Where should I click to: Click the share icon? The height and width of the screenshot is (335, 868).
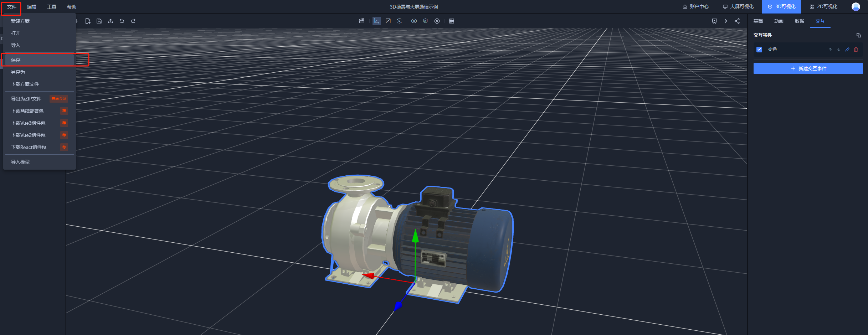pyautogui.click(x=737, y=21)
